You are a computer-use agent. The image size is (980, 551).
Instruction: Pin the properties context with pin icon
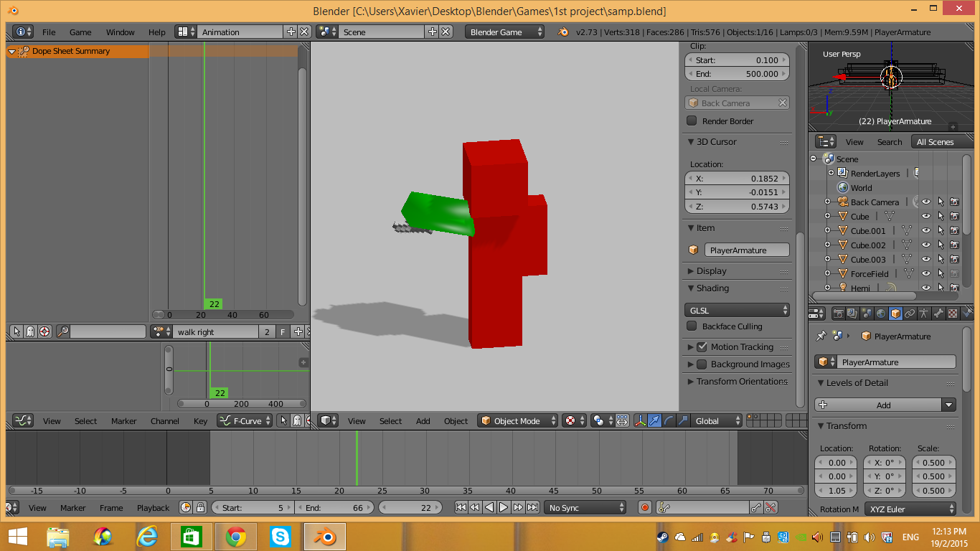click(821, 336)
